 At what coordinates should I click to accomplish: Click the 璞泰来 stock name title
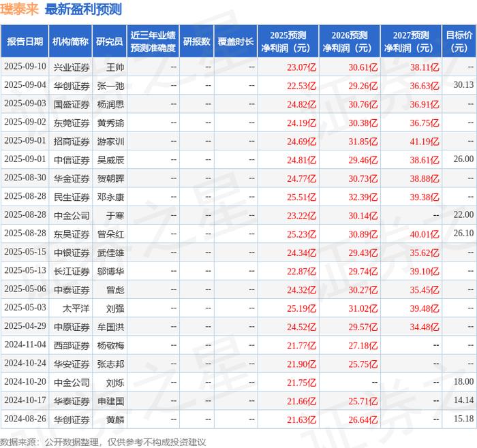(19, 9)
